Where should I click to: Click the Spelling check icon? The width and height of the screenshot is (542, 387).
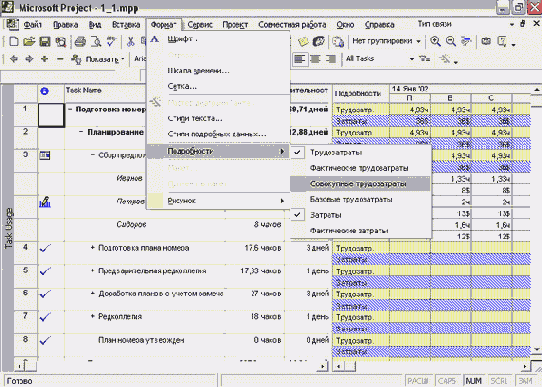point(111,42)
